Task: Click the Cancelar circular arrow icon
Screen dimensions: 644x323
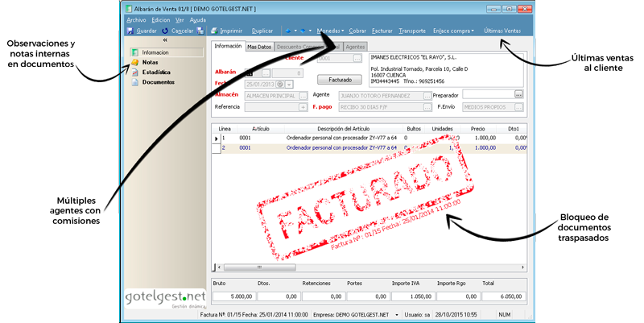Action: (165, 31)
